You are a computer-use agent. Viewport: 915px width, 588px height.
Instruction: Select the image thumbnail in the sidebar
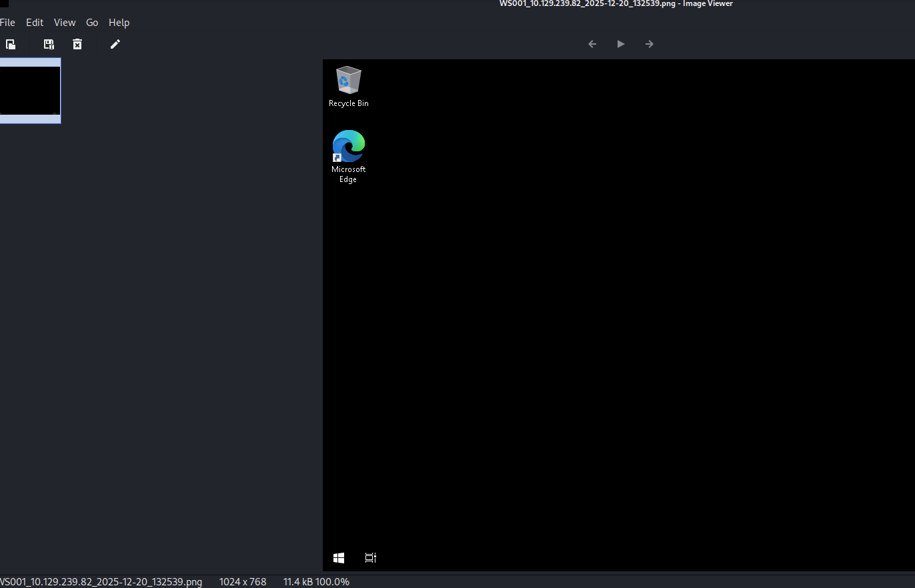(x=30, y=90)
